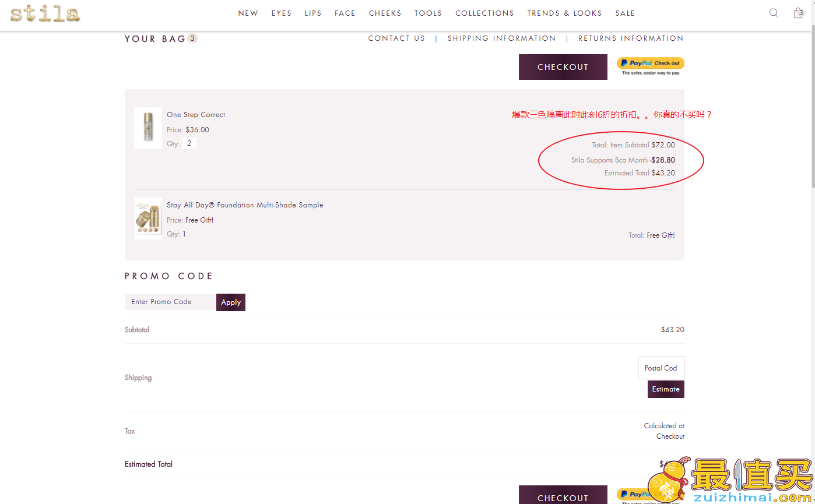The image size is (815, 504).
Task: Click the Calculated at Checkout tax text
Action: [x=665, y=431]
